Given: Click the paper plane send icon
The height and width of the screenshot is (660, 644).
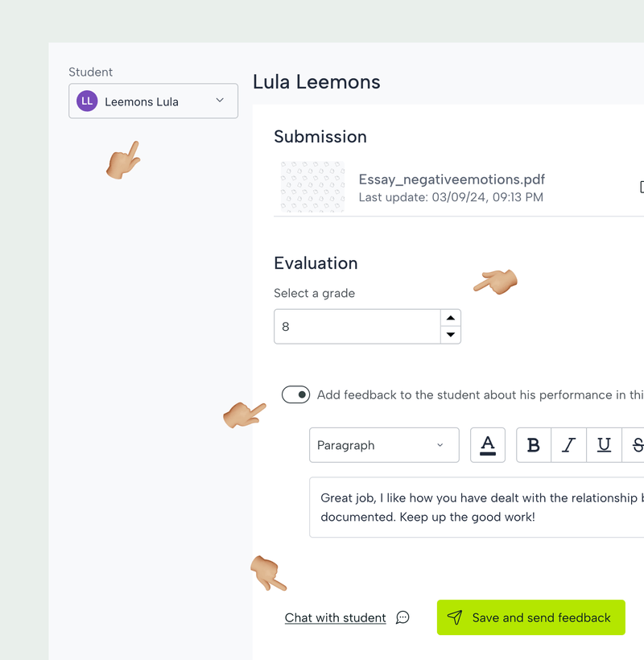Looking at the screenshot, I should (x=455, y=617).
